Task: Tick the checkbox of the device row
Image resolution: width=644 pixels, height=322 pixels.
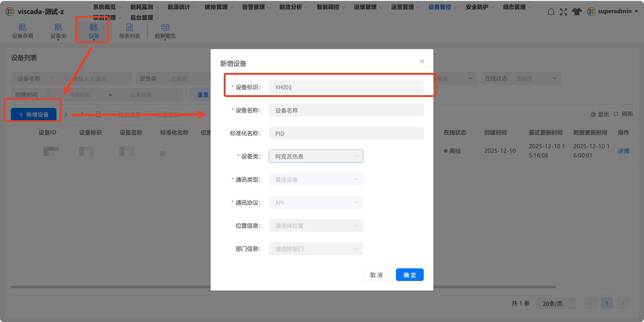Action: click(x=17, y=151)
